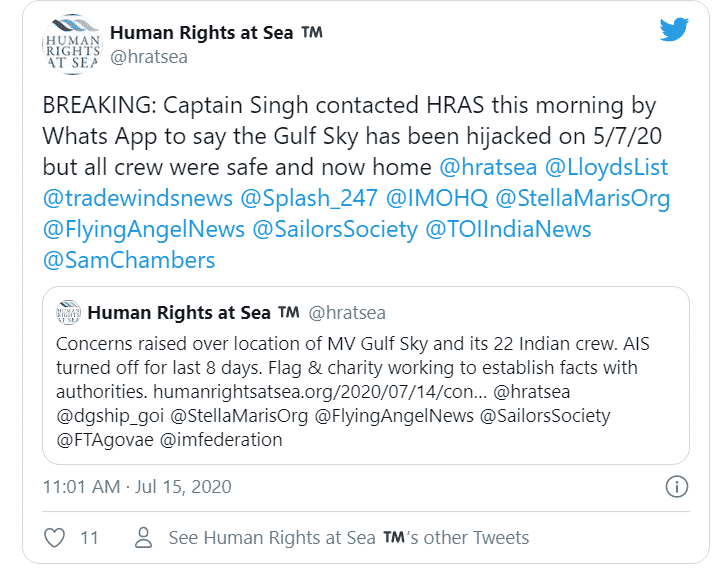The image size is (727, 568).
Task: Open the @LloydsList mention
Action: click(606, 167)
